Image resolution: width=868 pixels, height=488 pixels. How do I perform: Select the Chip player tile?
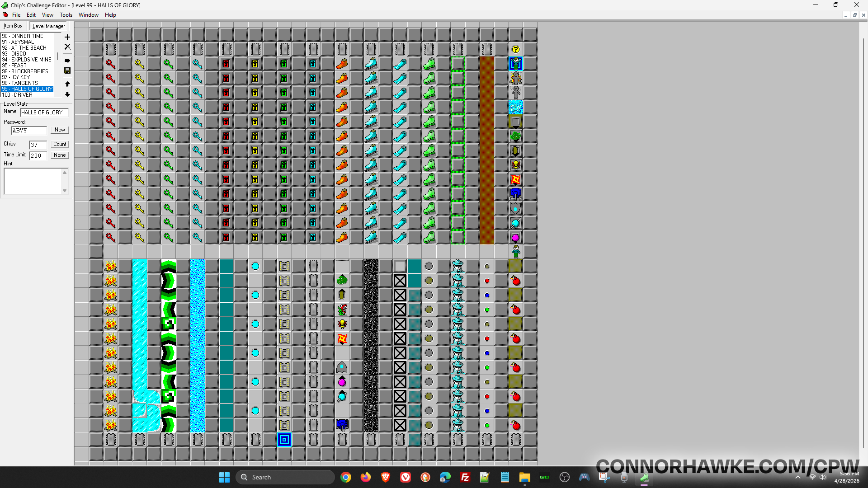[516, 252]
